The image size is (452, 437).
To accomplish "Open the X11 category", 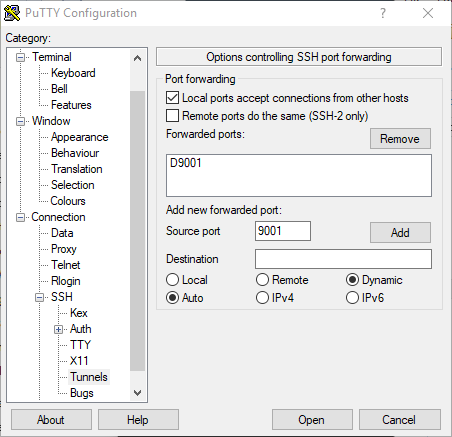I will click(79, 361).
